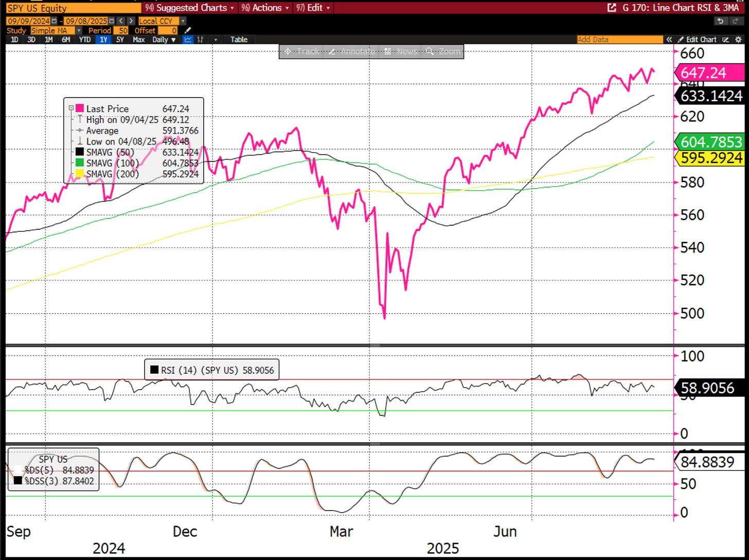The height and width of the screenshot is (560, 749).
Task: Click the G 170: Line Chart RSI & 3MA title
Action: tap(682, 8)
